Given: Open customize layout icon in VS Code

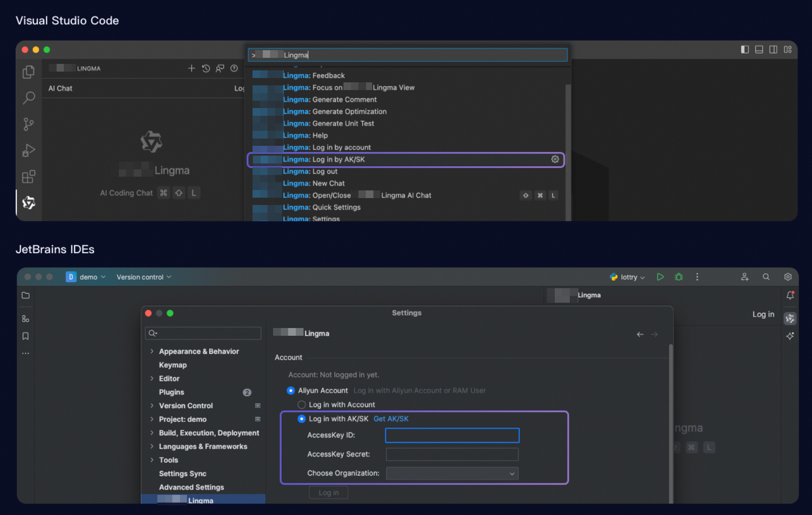Looking at the screenshot, I should [788, 49].
